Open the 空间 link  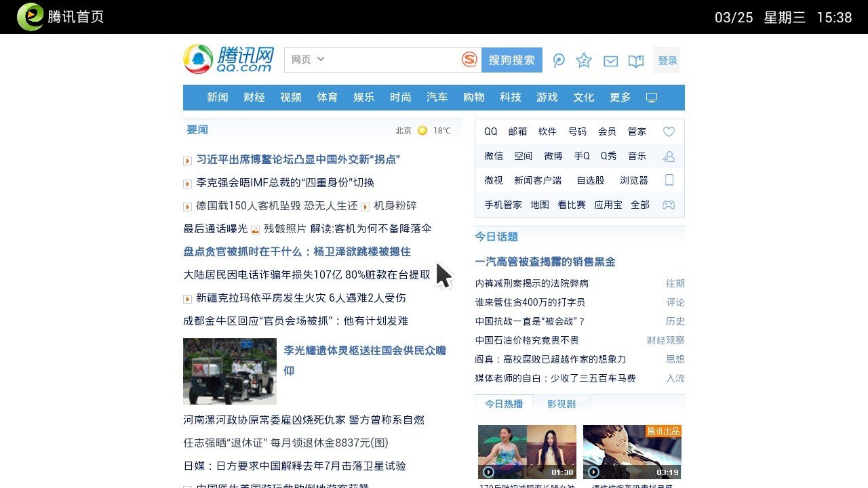(x=523, y=156)
